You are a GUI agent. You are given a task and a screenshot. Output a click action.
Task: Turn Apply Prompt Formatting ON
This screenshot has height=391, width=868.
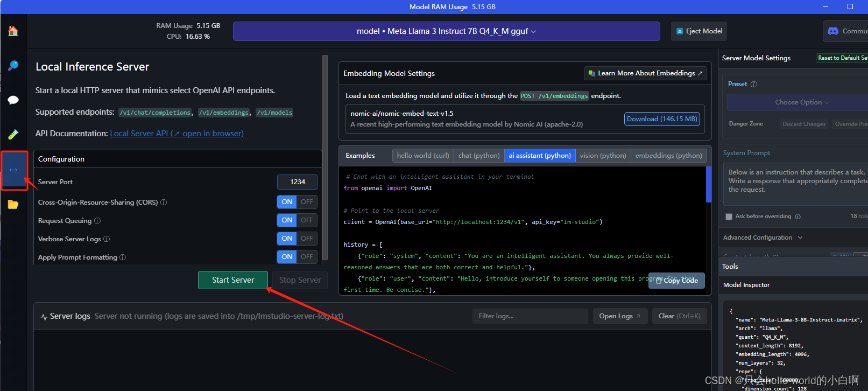(x=287, y=257)
